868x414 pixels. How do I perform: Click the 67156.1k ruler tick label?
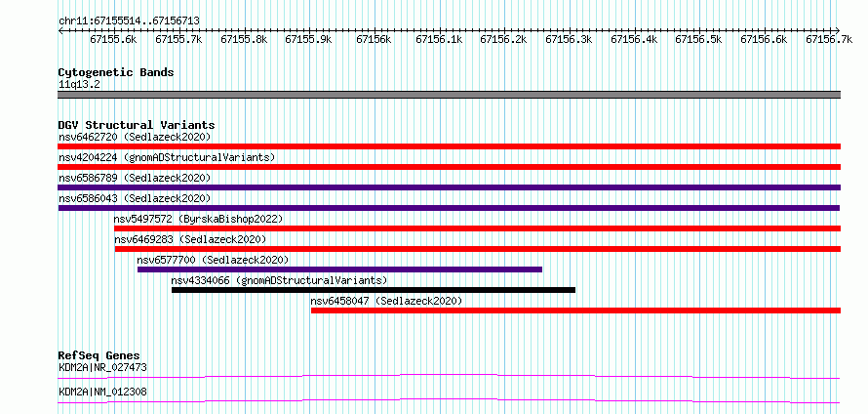click(x=439, y=39)
